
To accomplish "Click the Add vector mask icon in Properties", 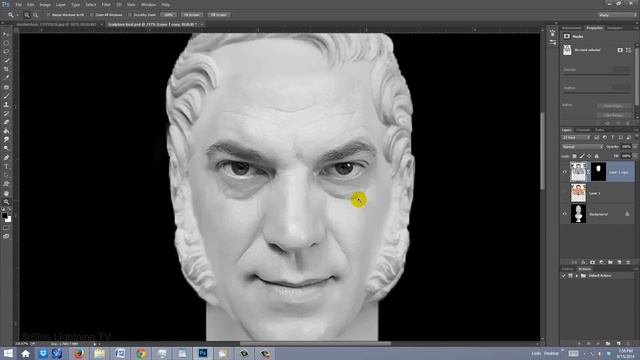I will point(628,50).
